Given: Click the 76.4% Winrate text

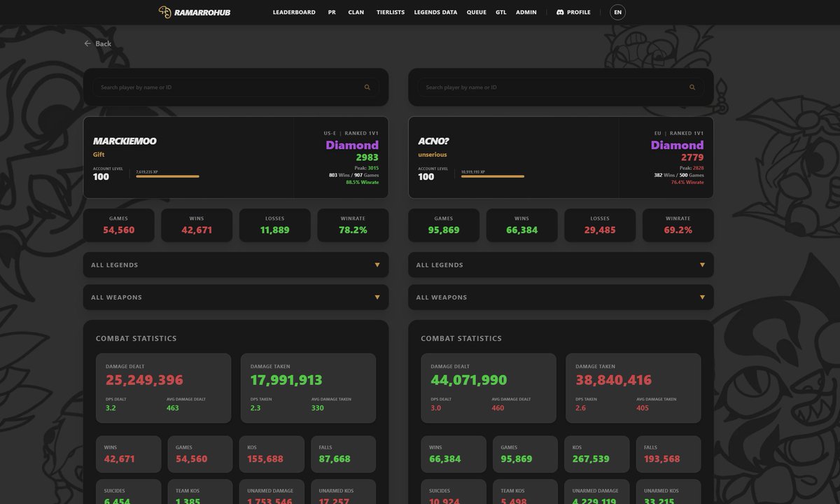Looking at the screenshot, I should pos(687,182).
